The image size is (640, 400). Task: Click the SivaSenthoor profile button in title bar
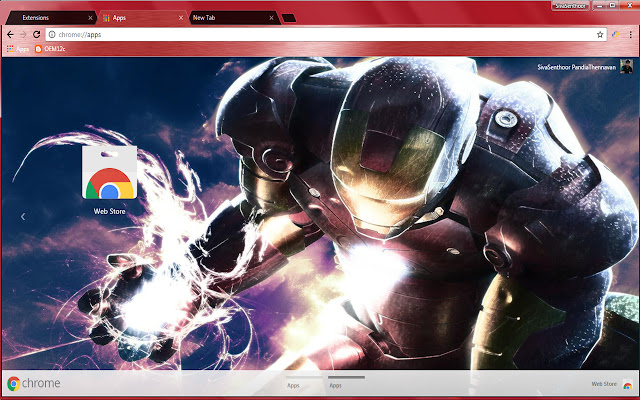pos(570,6)
